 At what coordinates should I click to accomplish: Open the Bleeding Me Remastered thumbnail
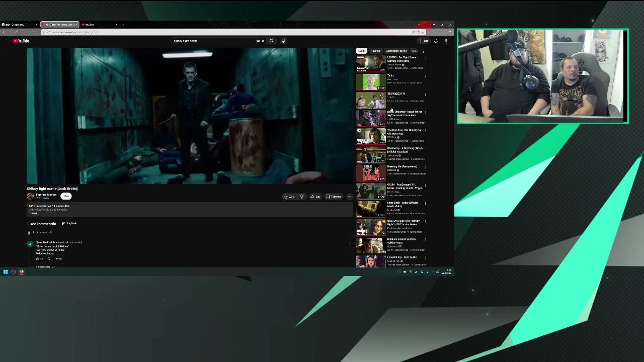[x=371, y=172]
